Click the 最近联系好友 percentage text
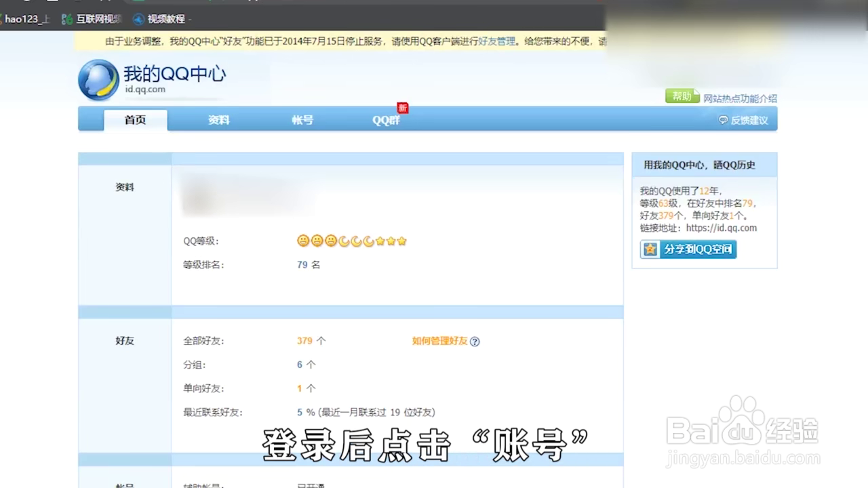The image size is (868, 488). [366, 412]
